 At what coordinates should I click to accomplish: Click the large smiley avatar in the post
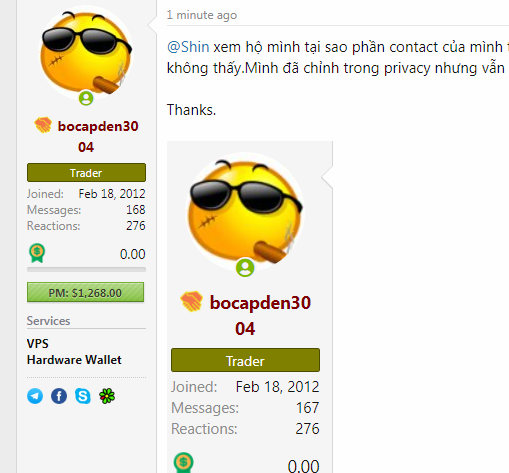click(x=245, y=212)
